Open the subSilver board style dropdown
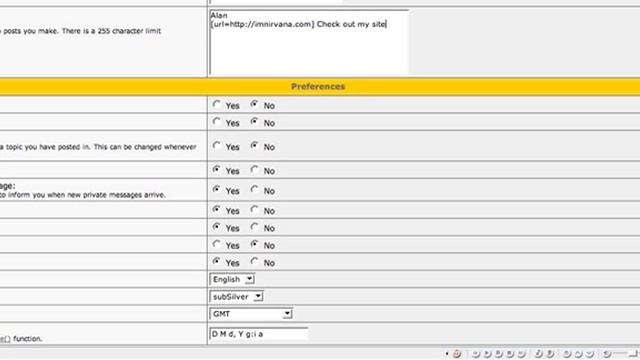The width and height of the screenshot is (640, 360). 236,297
